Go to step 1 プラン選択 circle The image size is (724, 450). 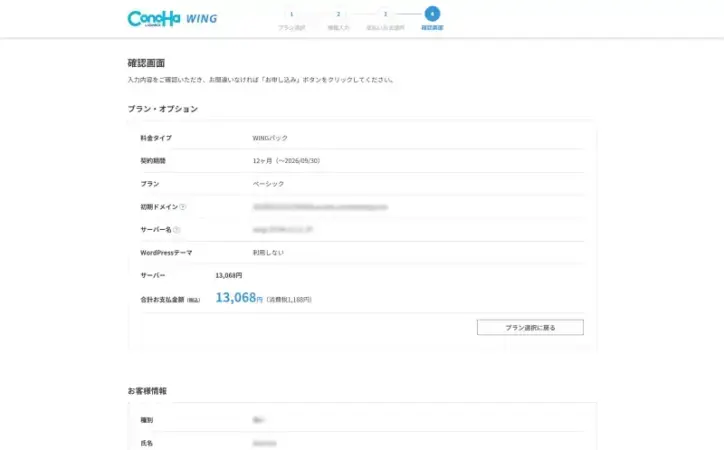[291, 14]
